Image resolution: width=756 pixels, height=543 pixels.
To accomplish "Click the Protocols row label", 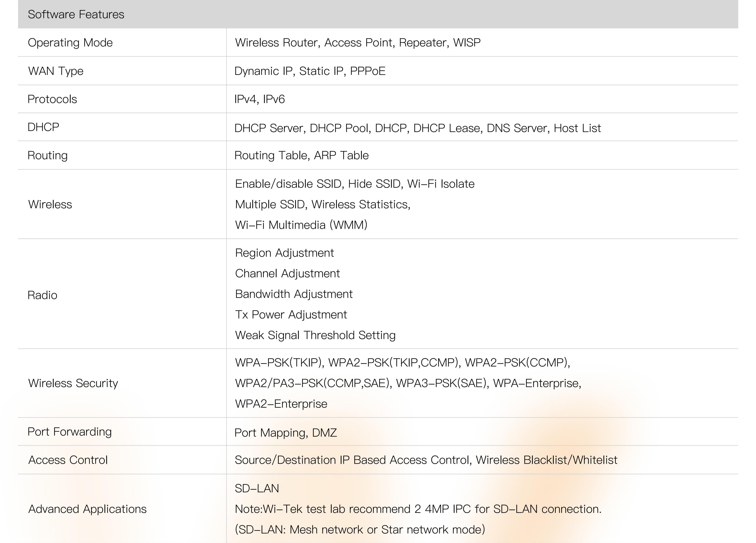I will tap(52, 99).
